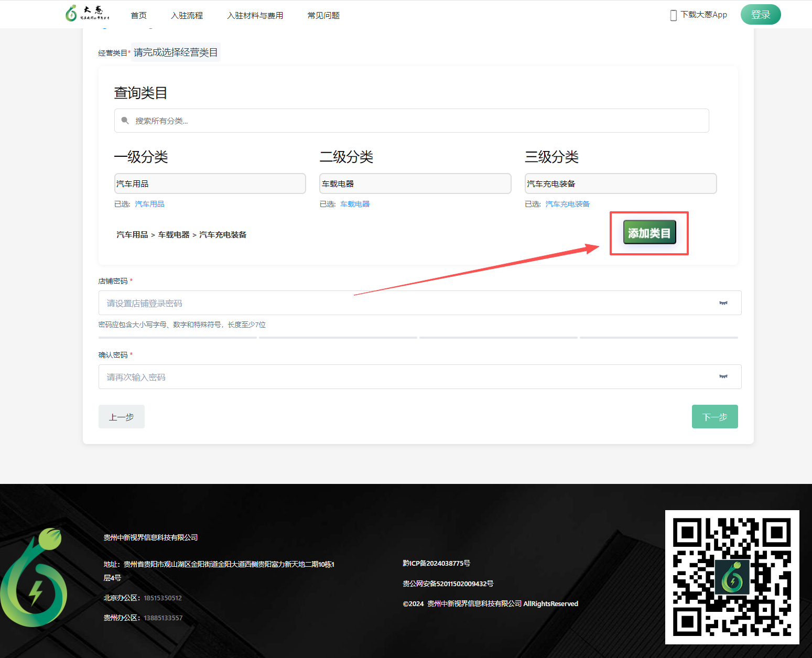Click the QR code in footer
Image resolution: width=812 pixels, height=658 pixels.
732,577
